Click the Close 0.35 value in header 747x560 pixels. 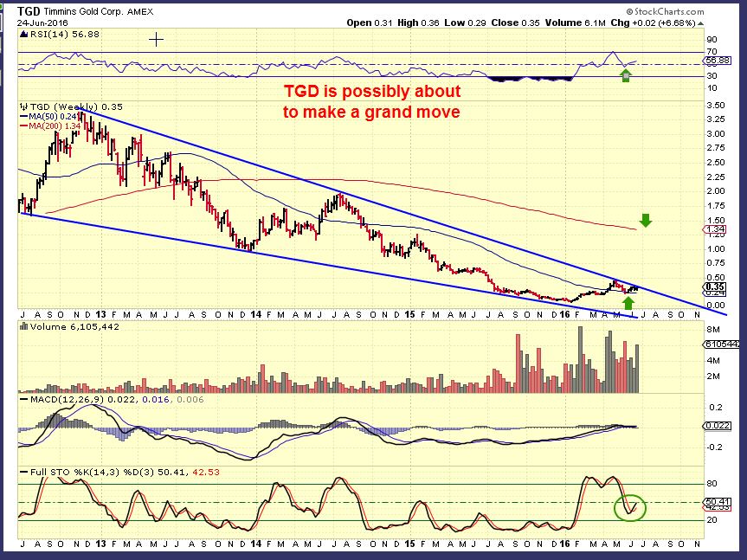coord(515,23)
